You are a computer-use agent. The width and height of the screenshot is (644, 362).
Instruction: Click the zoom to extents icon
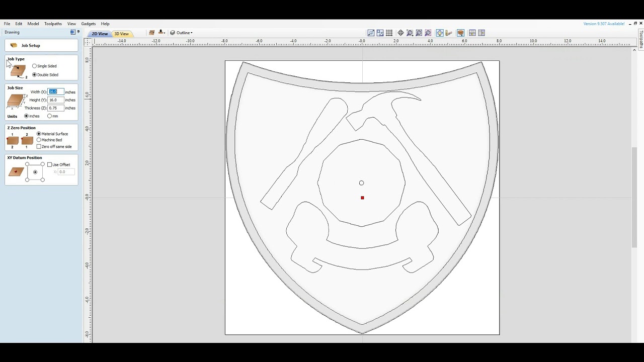coord(419,33)
